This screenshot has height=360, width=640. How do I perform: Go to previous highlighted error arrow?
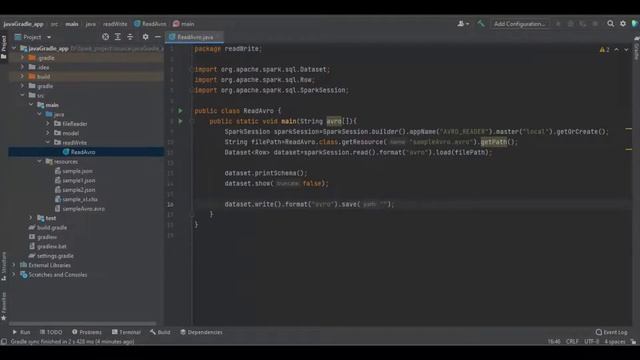point(617,49)
